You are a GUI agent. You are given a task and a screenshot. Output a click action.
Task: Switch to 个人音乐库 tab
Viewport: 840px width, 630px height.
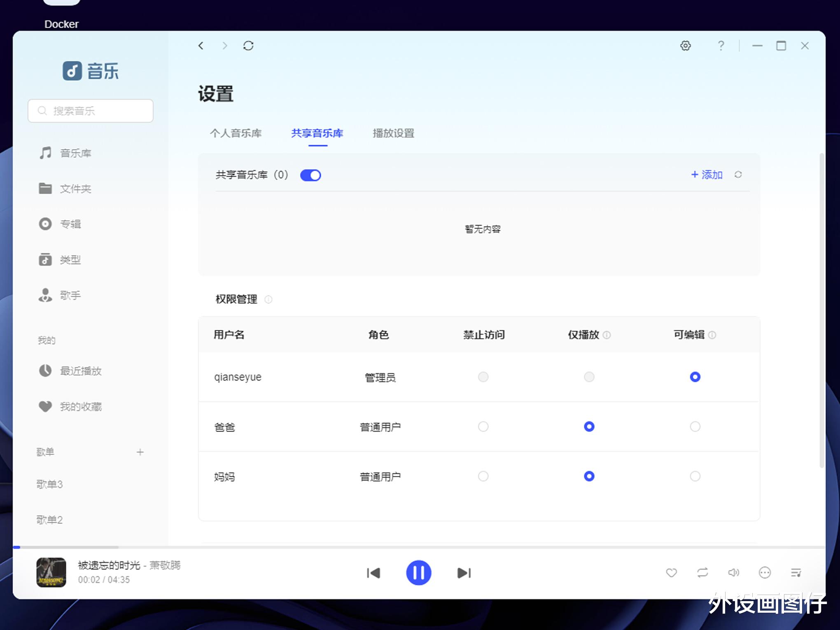[x=236, y=133]
